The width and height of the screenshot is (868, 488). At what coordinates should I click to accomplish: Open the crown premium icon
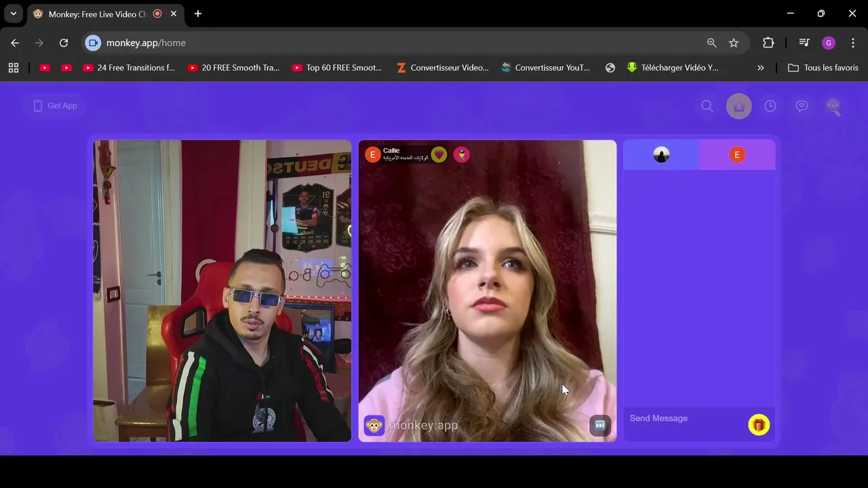tap(738, 106)
